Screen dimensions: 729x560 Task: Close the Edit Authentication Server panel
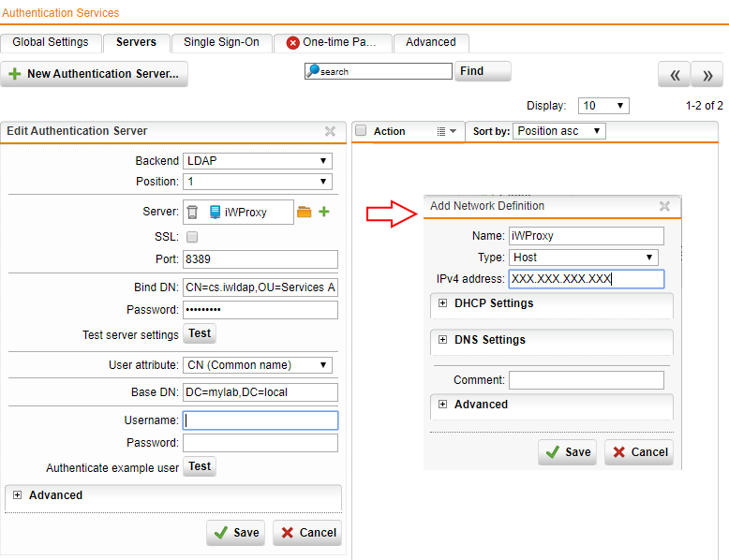tap(330, 132)
